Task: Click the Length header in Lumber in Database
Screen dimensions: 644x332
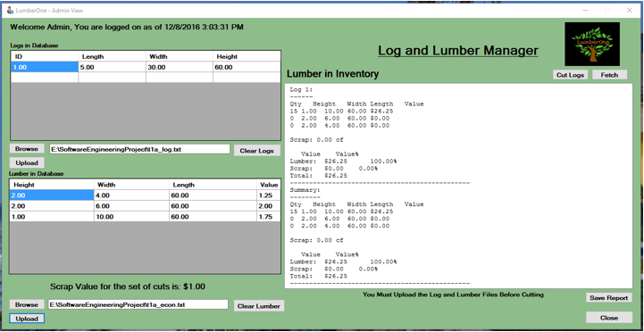Action: [x=213, y=185]
